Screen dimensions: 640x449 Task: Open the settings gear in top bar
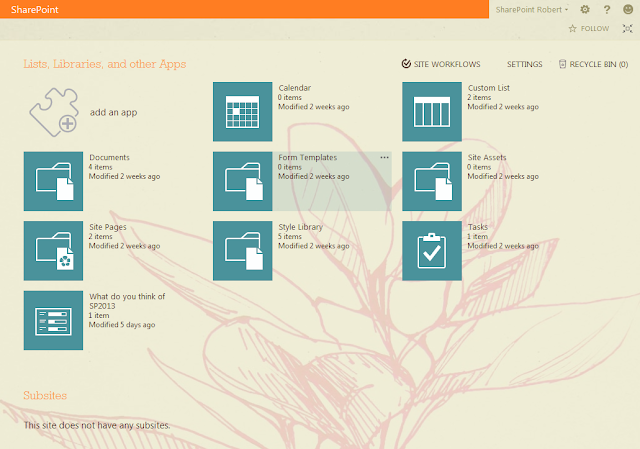[585, 9]
